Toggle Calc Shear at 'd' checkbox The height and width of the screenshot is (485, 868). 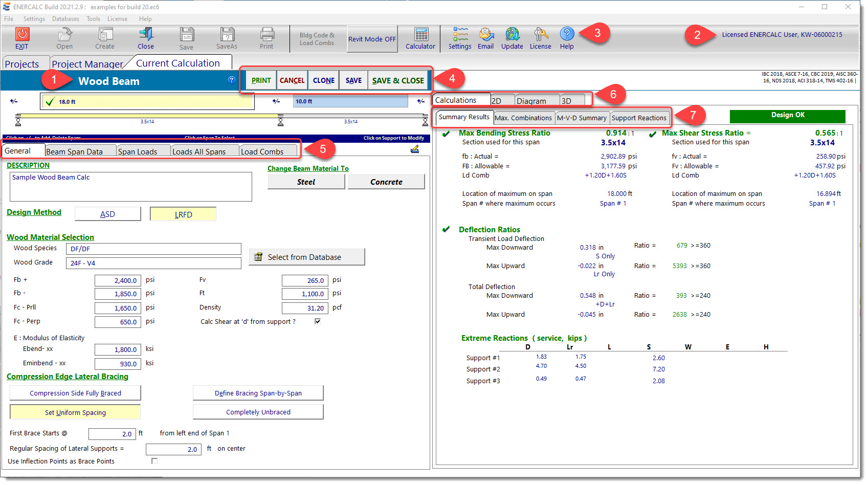point(318,321)
